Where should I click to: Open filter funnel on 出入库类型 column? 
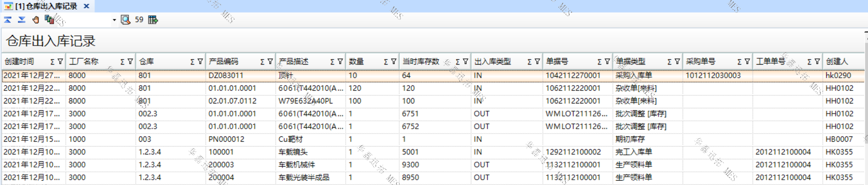click(537, 62)
